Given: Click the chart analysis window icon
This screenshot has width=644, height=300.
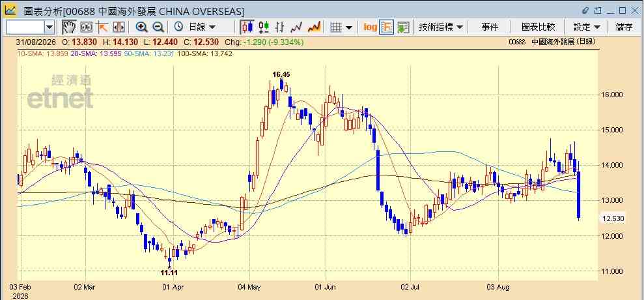Looking at the screenshot, I should [10, 10].
